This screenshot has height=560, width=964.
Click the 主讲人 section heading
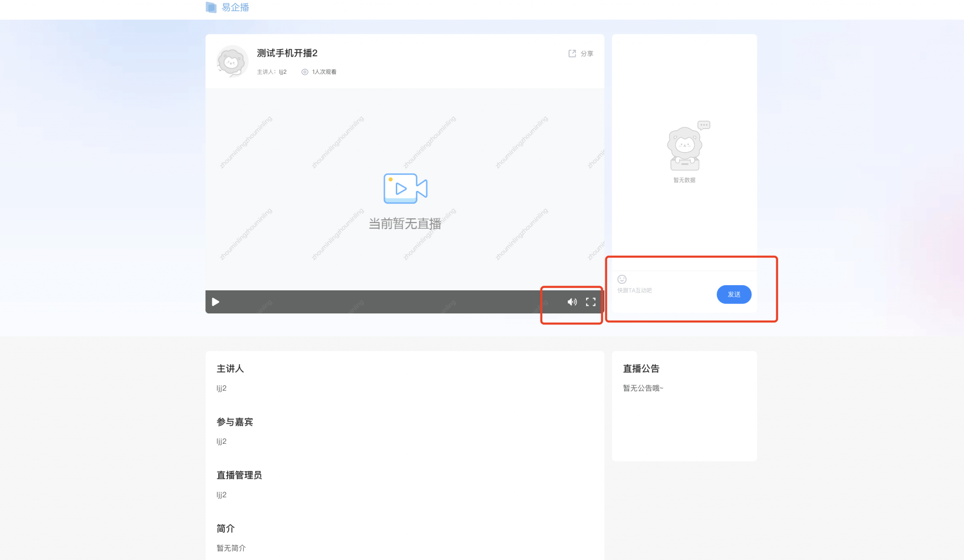tap(230, 368)
